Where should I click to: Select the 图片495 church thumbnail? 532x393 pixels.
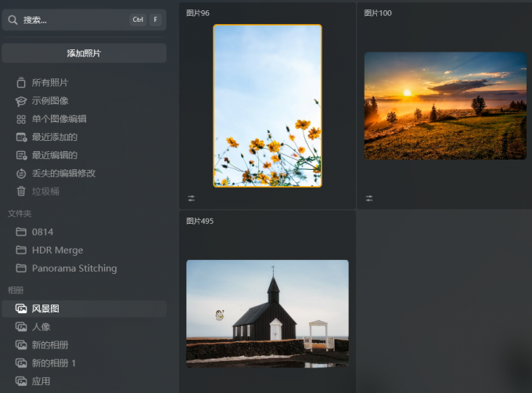(268, 314)
